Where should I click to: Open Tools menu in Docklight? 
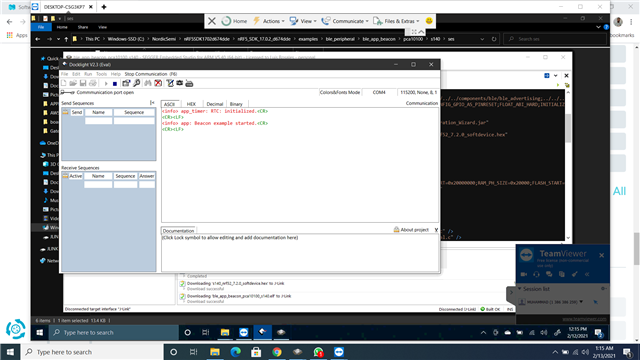point(101,74)
